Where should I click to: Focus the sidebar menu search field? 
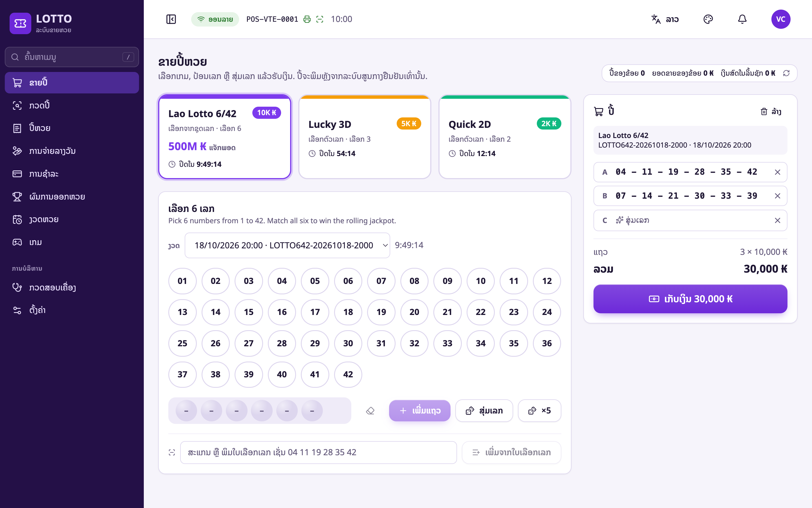pyautogui.click(x=72, y=57)
